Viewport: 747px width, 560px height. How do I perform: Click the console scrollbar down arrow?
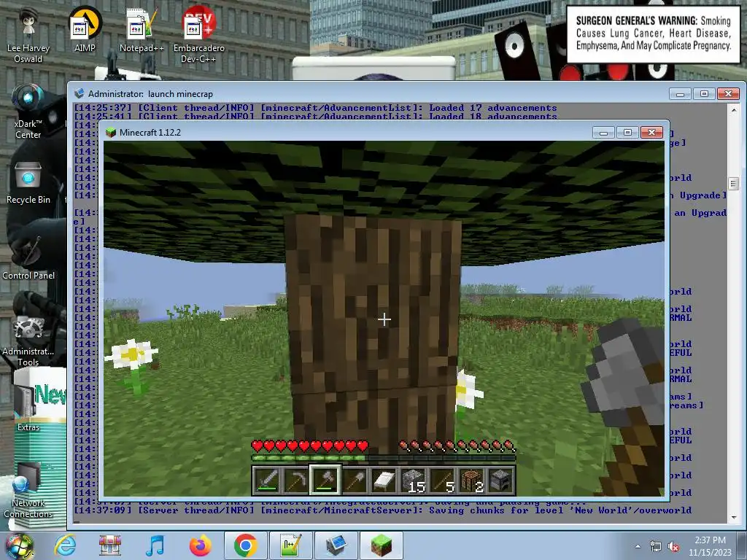click(734, 517)
